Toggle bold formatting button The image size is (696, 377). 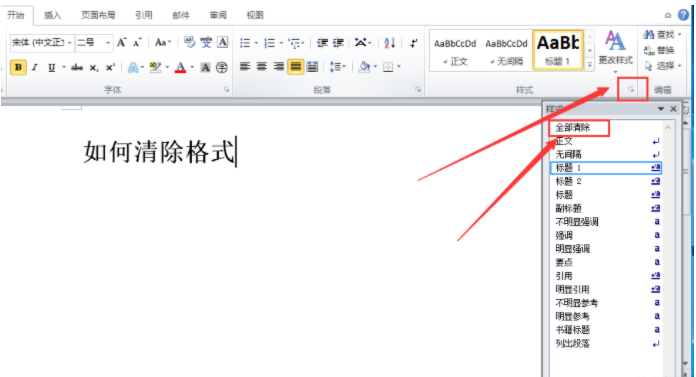(x=18, y=67)
